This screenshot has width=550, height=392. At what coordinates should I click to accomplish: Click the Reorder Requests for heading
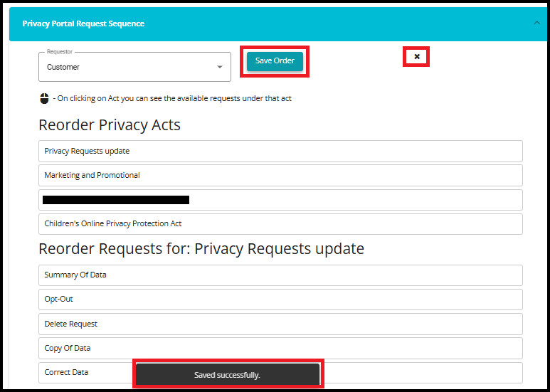tap(201, 249)
